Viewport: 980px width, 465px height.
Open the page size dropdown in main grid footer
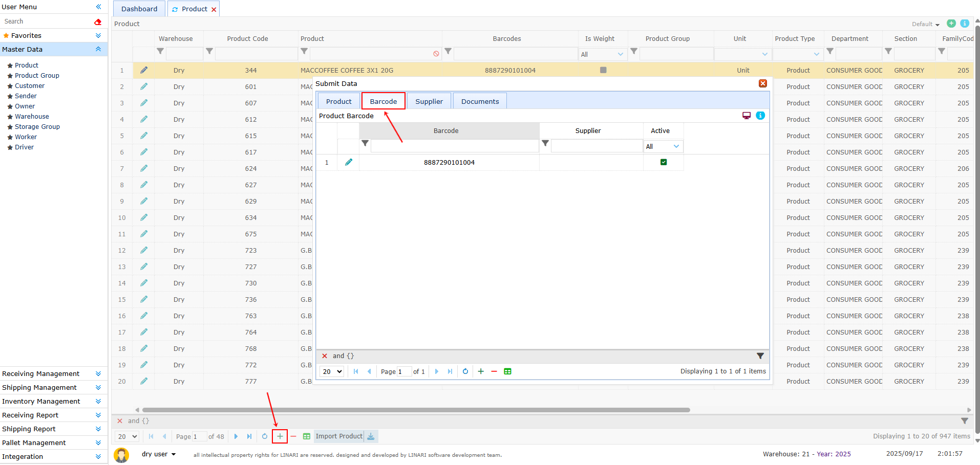coord(127,436)
